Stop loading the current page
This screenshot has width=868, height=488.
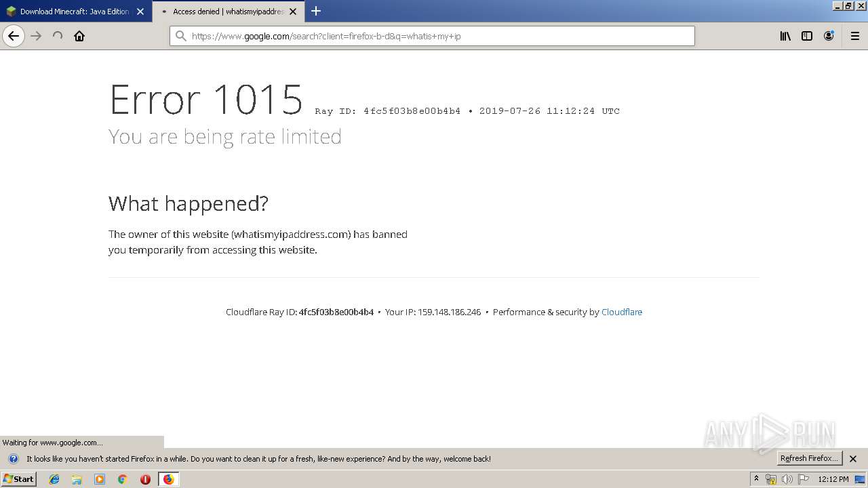(58, 36)
